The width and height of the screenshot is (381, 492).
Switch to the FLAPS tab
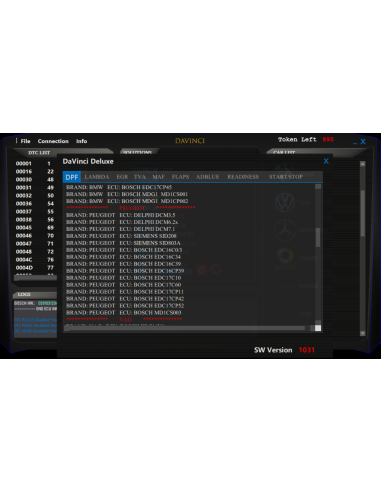[180, 177]
